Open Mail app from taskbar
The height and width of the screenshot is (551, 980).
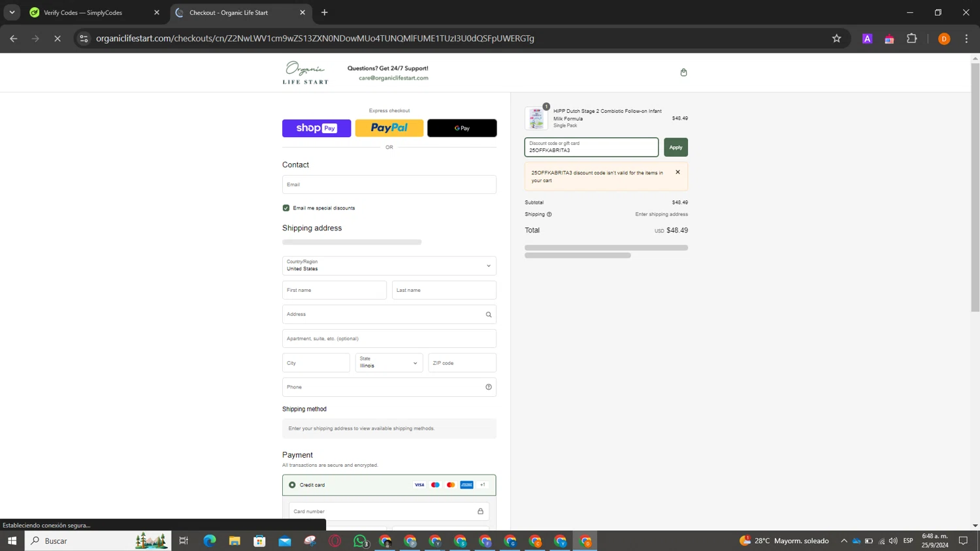coord(285,541)
